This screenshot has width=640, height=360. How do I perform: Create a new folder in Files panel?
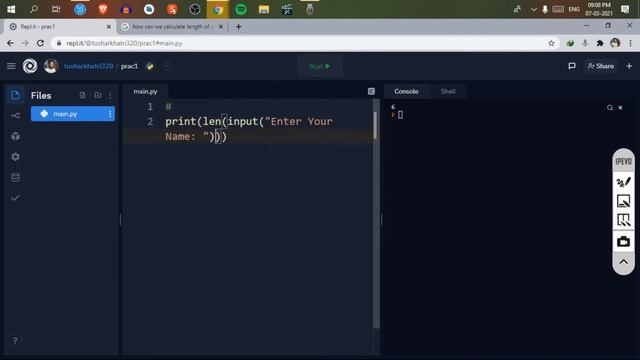[x=98, y=95]
